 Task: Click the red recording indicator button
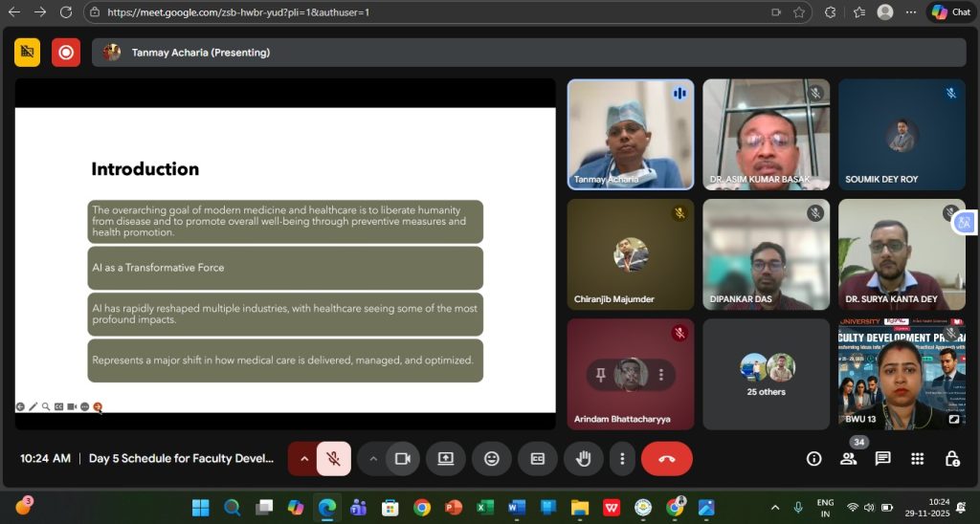(66, 53)
